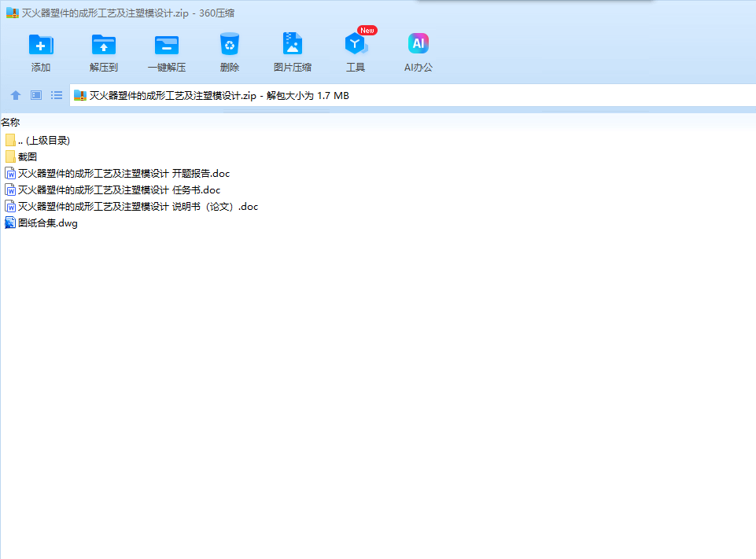The width and height of the screenshot is (756, 559).
Task: Click the 360压缩 app icon in the title bar
Action: point(13,13)
